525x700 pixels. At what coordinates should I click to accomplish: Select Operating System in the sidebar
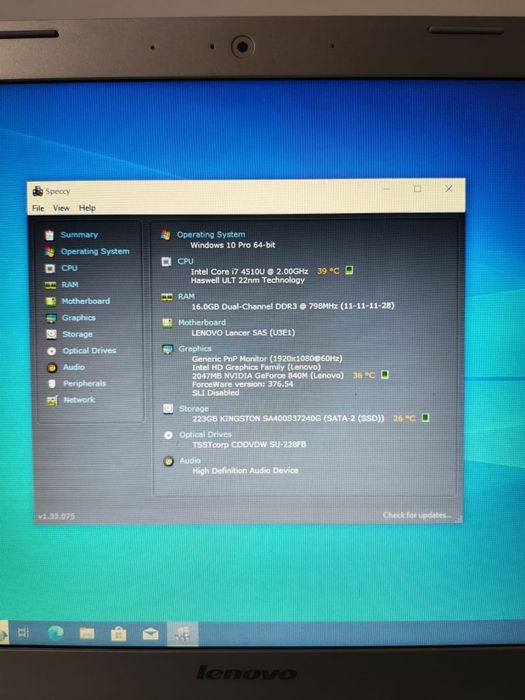(x=95, y=251)
